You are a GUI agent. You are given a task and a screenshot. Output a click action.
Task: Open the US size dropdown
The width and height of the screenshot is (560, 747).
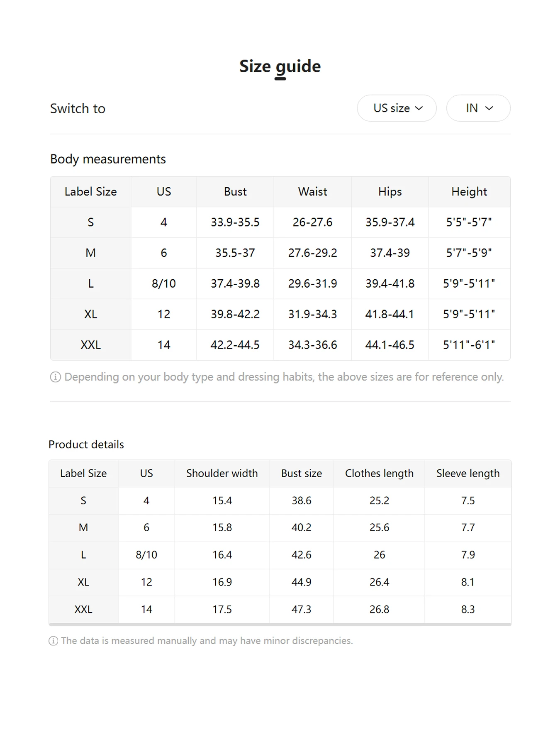397,108
